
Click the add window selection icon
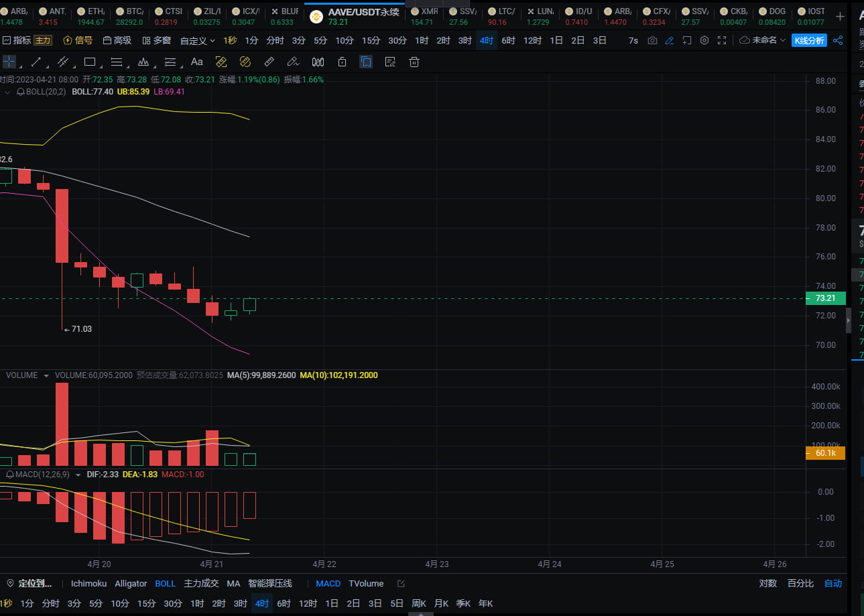tap(687, 40)
